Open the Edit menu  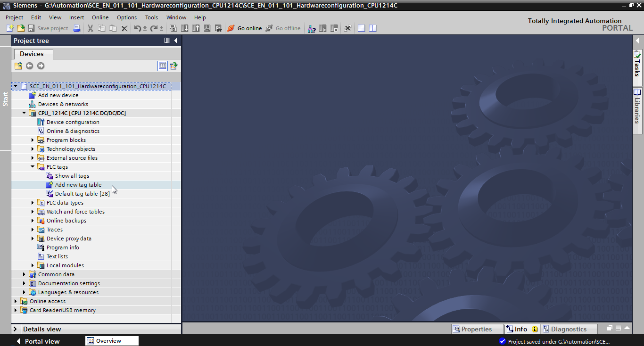coord(36,17)
